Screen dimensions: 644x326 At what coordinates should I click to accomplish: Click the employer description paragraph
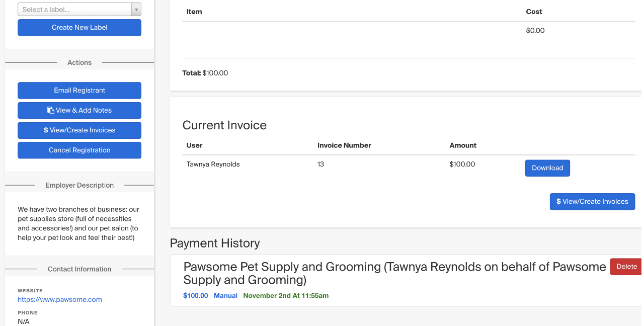tap(78, 223)
